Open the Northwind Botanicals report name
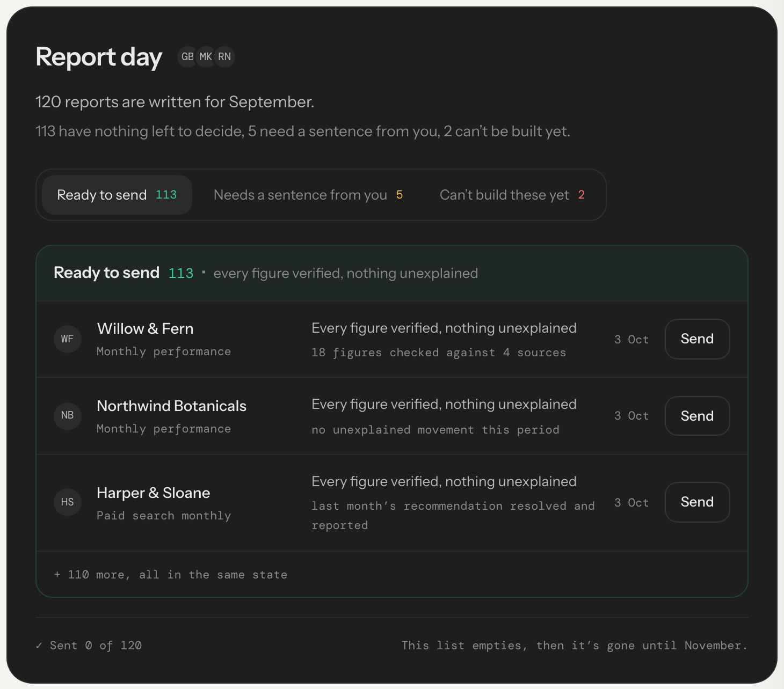The height and width of the screenshot is (689, 784). (171, 406)
